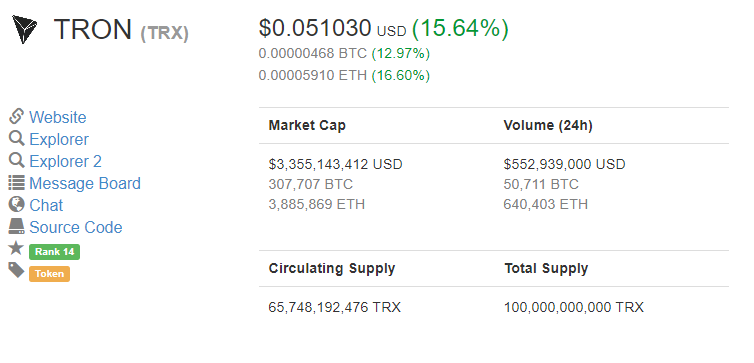Open the Explorer link
The width and height of the screenshot is (754, 363).
click(x=59, y=139)
